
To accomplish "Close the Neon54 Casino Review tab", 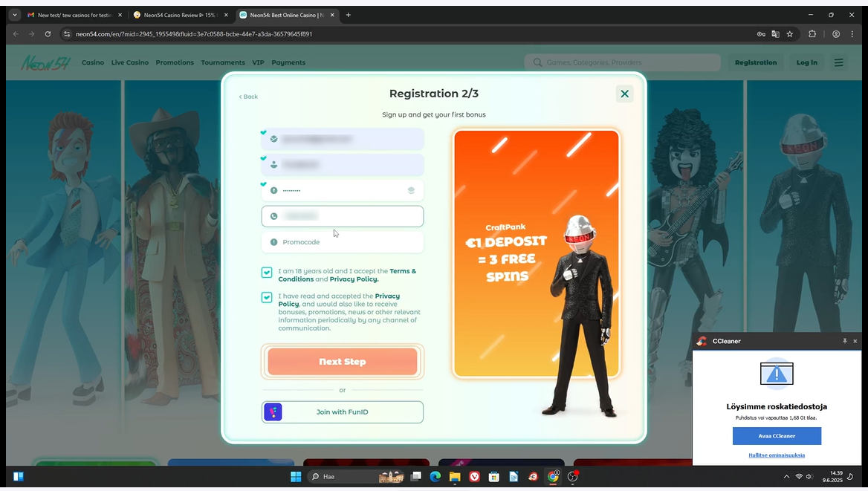I will [x=226, y=15].
